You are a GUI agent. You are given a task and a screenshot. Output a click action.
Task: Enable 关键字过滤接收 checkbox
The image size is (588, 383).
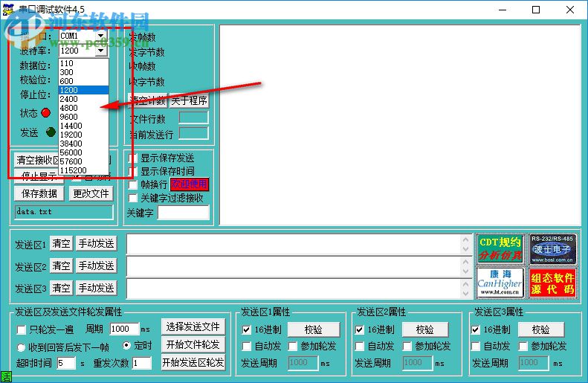coord(133,198)
